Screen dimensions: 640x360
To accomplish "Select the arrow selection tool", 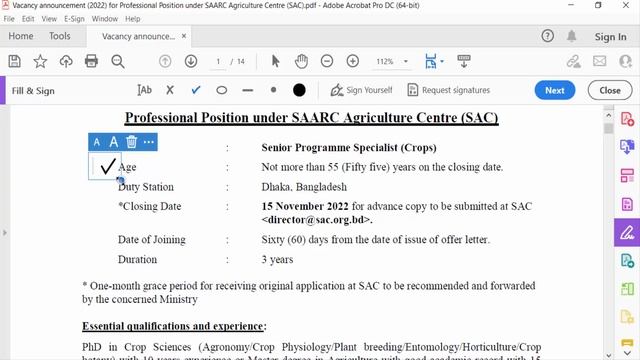I will tap(276, 61).
